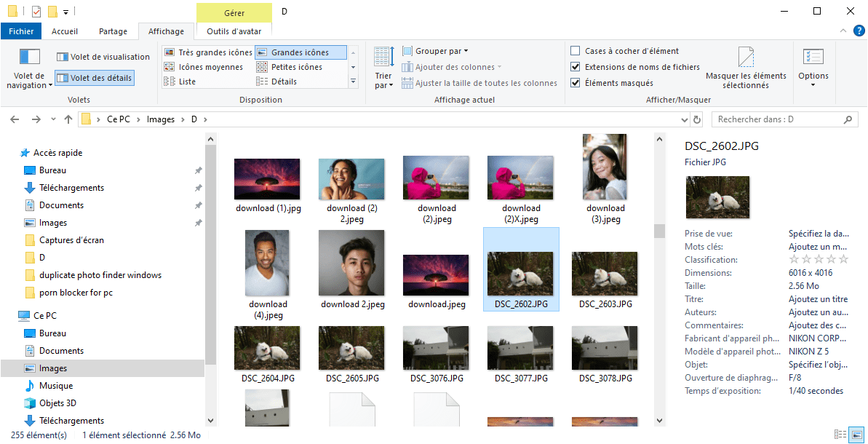Viewport: 868px width, 444px height.
Task: Click Ce PC in the address path
Action: (x=119, y=119)
